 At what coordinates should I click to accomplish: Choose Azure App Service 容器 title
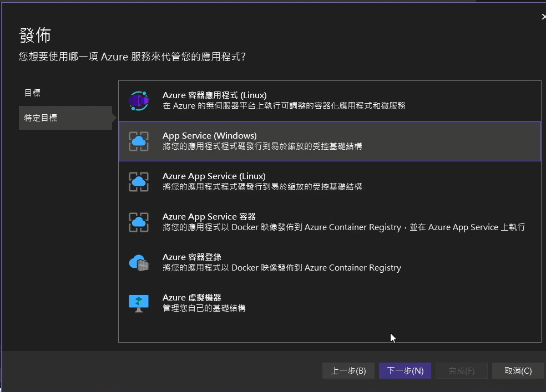point(209,217)
